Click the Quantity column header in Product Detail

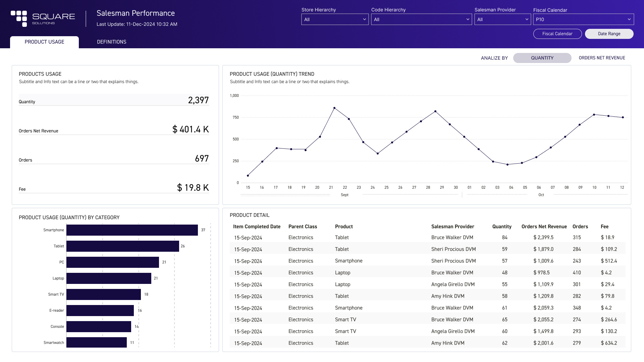click(x=501, y=227)
